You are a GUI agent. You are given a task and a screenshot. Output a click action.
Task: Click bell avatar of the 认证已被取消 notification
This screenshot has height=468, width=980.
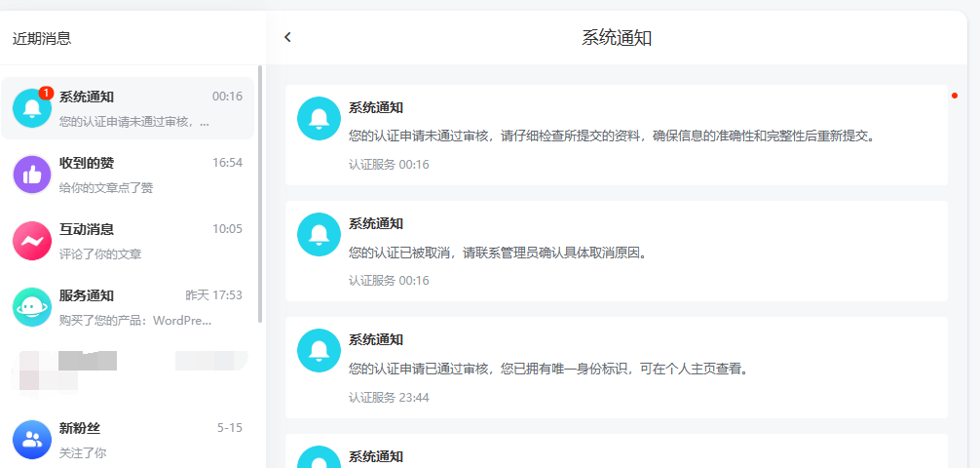[318, 234]
